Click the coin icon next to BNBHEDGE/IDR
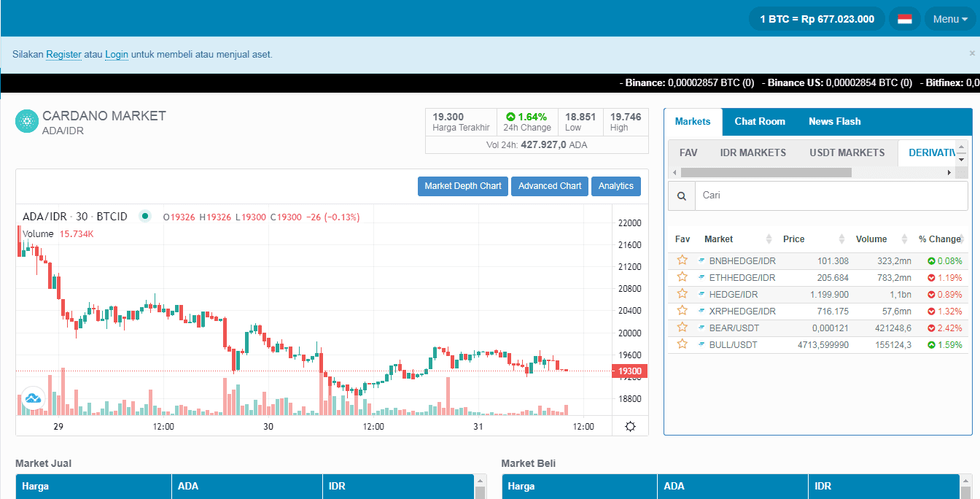 click(701, 260)
